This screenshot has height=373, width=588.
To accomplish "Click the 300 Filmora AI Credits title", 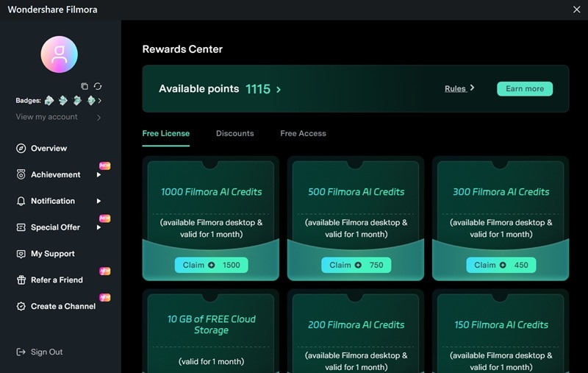I will (x=501, y=192).
